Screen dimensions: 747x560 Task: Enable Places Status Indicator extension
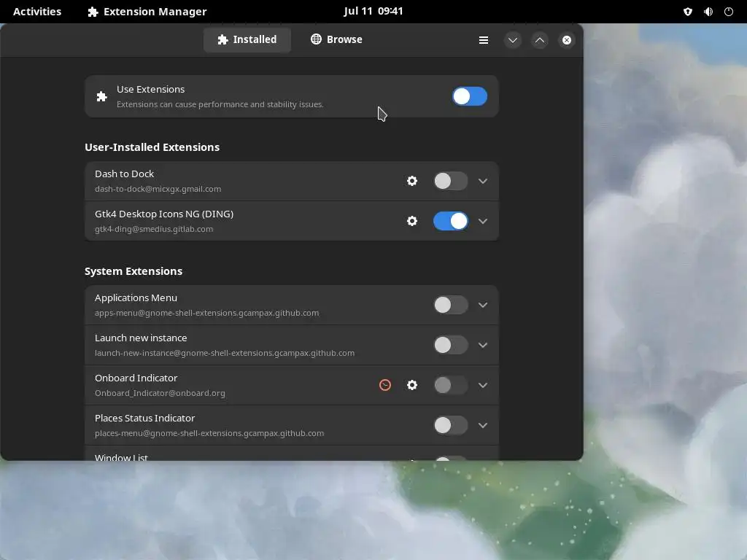[451, 425]
